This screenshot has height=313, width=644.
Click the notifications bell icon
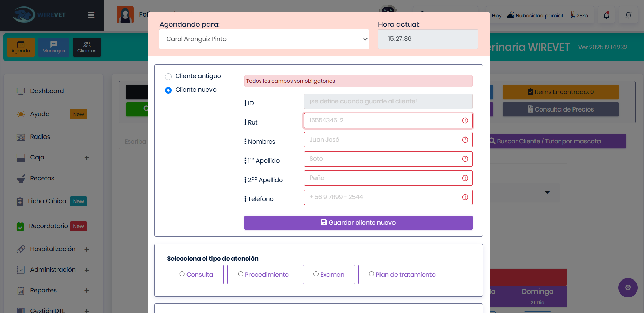[x=606, y=15]
